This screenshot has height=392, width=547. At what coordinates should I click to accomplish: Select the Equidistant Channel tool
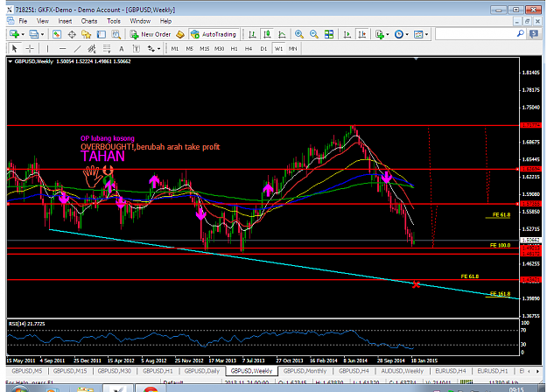(92, 48)
